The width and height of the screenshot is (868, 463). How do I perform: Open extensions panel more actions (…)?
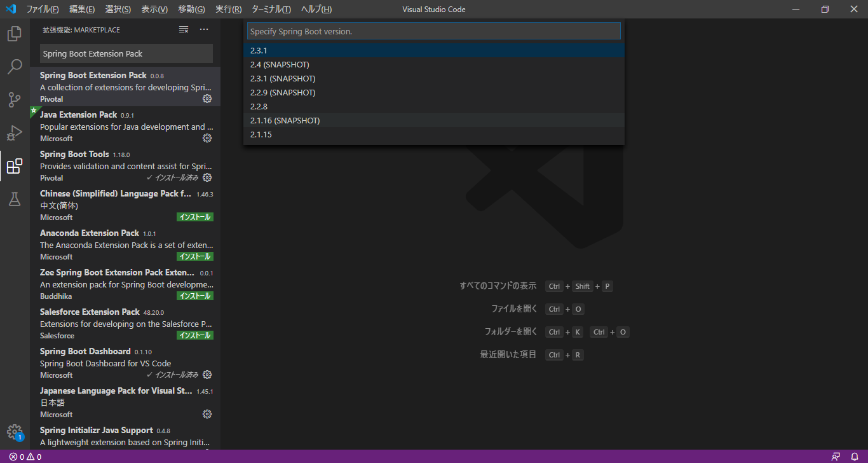tap(204, 29)
